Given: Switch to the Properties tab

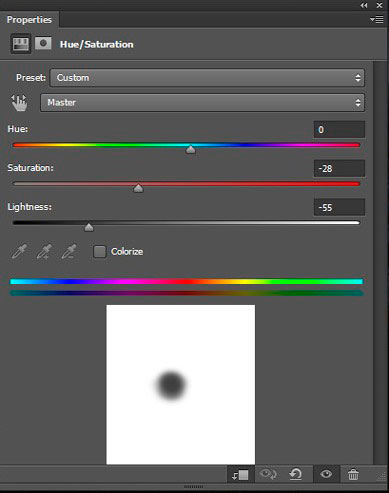Looking at the screenshot, I should [x=29, y=20].
